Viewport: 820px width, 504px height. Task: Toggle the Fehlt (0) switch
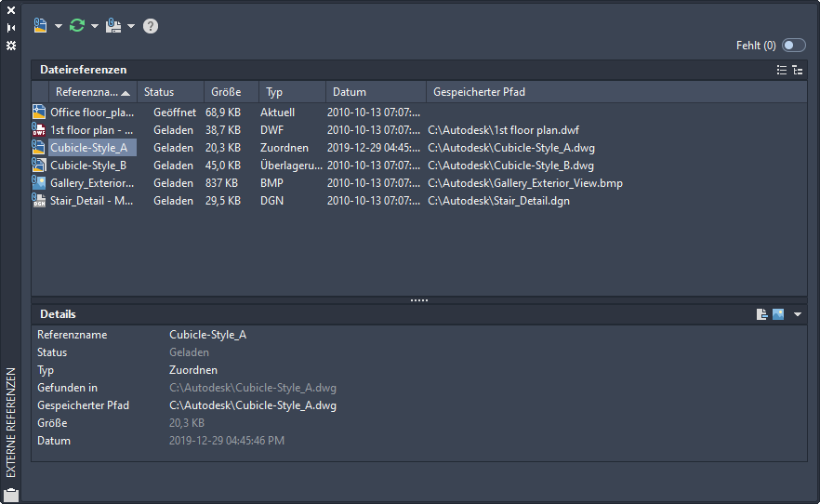pos(793,45)
